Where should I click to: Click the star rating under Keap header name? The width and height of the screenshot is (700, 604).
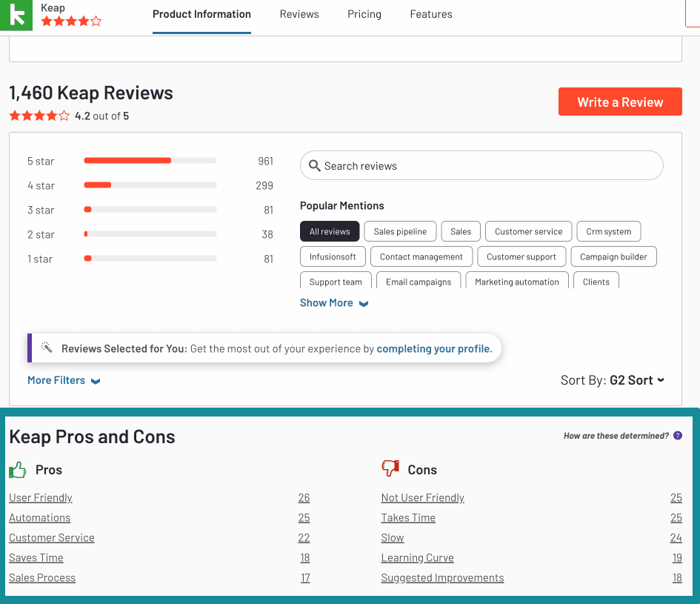(x=71, y=21)
